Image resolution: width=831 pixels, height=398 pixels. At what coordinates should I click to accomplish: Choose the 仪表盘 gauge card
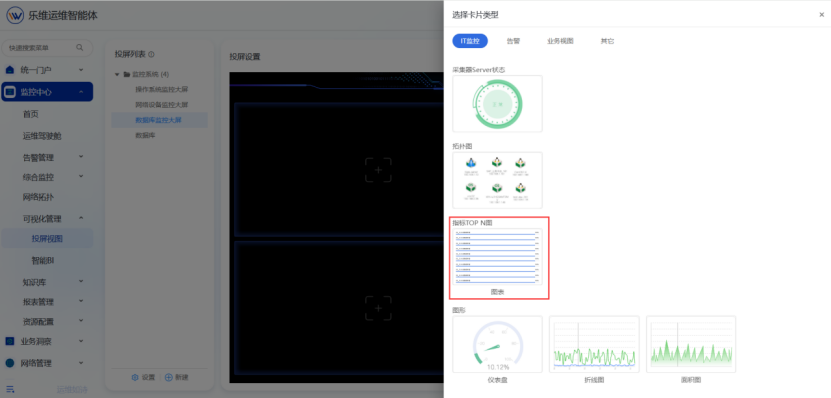(497, 344)
